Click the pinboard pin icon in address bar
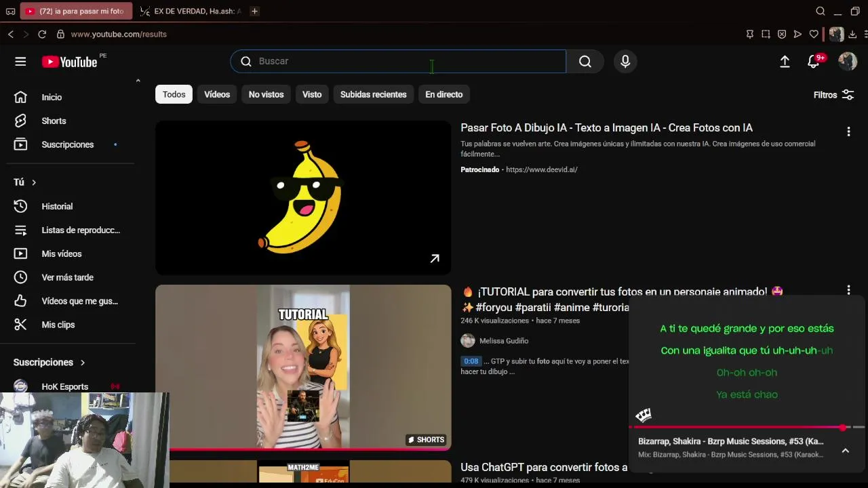The width and height of the screenshot is (868, 488). [750, 34]
